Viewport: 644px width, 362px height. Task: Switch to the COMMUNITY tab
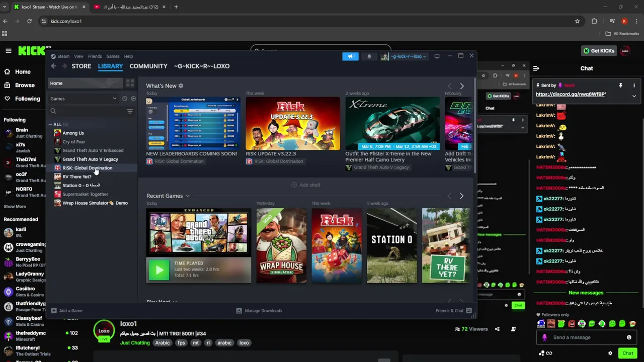click(x=148, y=66)
